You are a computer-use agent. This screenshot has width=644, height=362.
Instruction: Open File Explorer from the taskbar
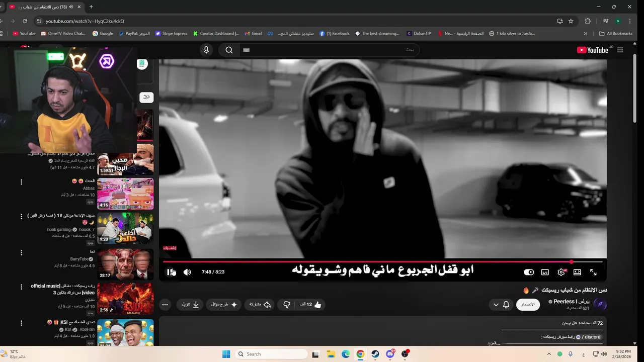(x=331, y=354)
